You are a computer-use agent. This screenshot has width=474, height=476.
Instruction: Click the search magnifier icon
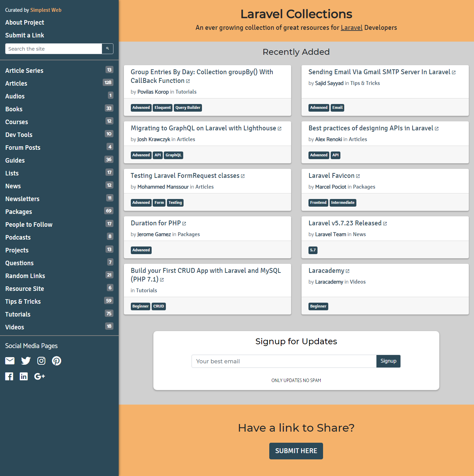tap(107, 49)
